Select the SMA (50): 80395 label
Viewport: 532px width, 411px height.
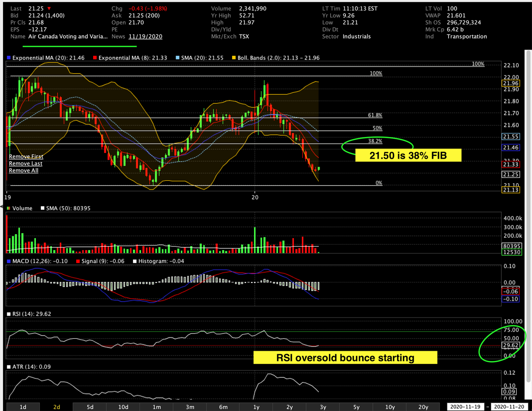point(68,208)
